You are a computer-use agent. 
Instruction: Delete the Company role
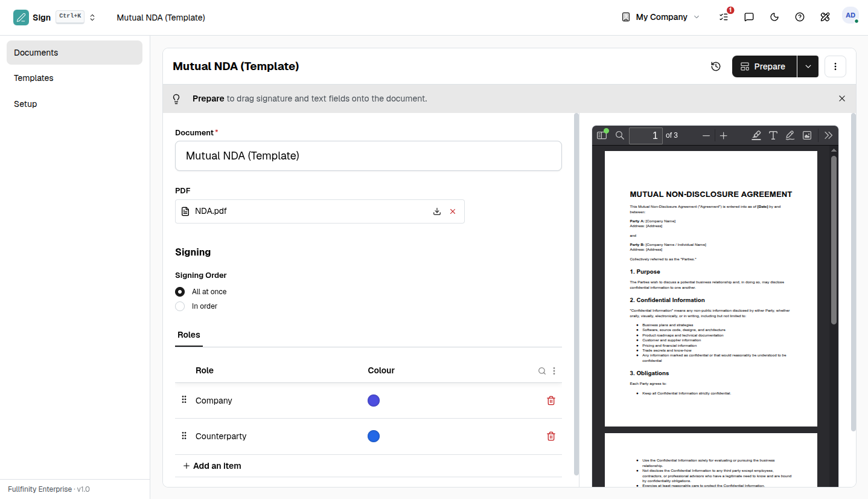click(551, 401)
